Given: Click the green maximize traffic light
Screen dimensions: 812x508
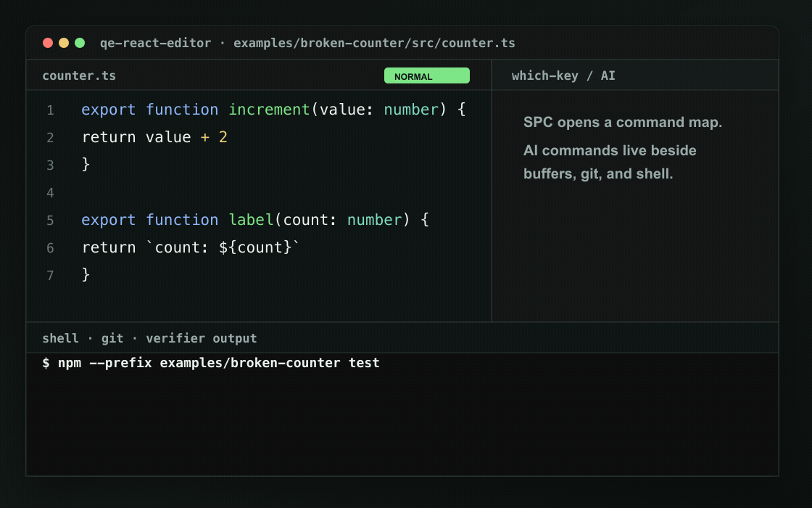Looking at the screenshot, I should pyautogui.click(x=80, y=43).
